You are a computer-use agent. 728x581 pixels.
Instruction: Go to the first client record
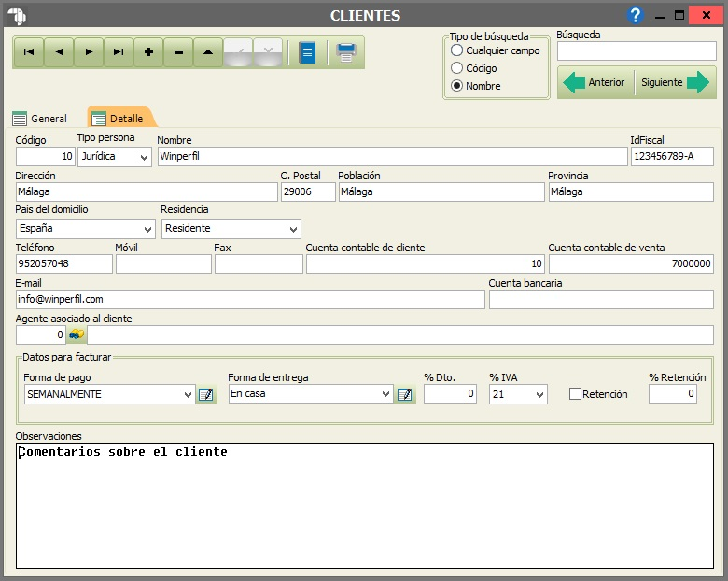coord(29,52)
